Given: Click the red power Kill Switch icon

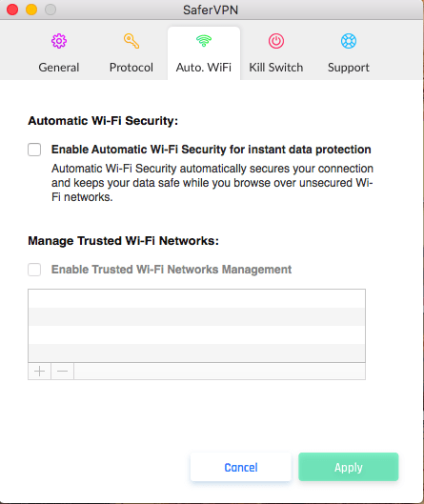Looking at the screenshot, I should coord(276,41).
